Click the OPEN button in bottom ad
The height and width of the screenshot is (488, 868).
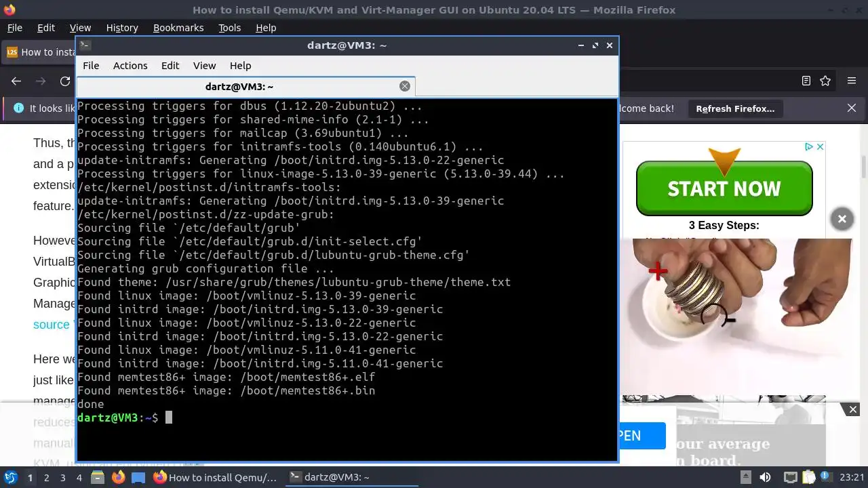click(x=642, y=436)
